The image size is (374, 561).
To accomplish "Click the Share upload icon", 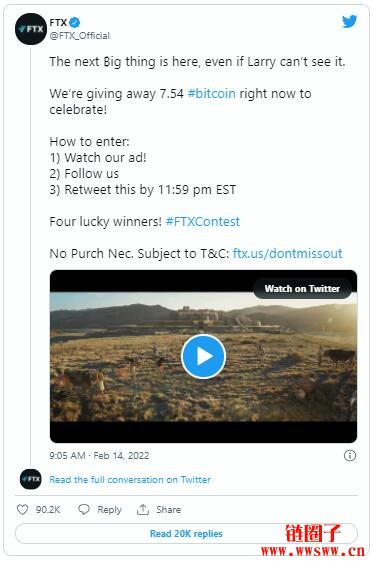I will coord(143,509).
